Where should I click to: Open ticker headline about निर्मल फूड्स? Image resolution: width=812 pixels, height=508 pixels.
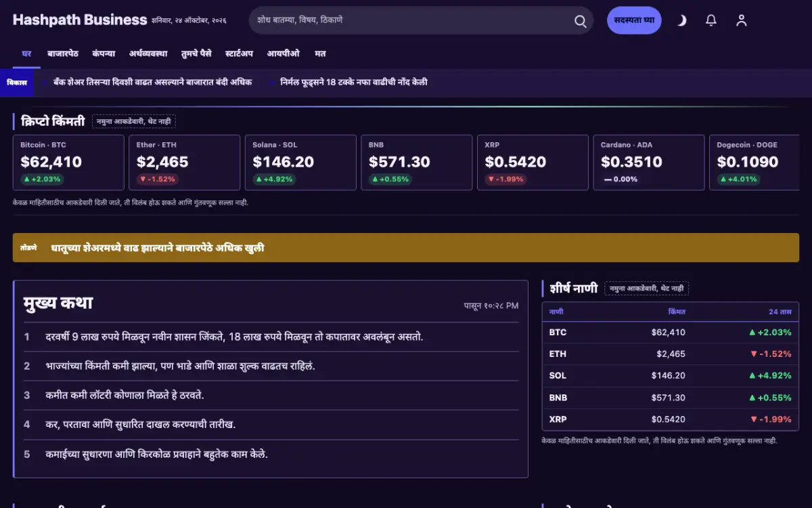click(x=354, y=82)
